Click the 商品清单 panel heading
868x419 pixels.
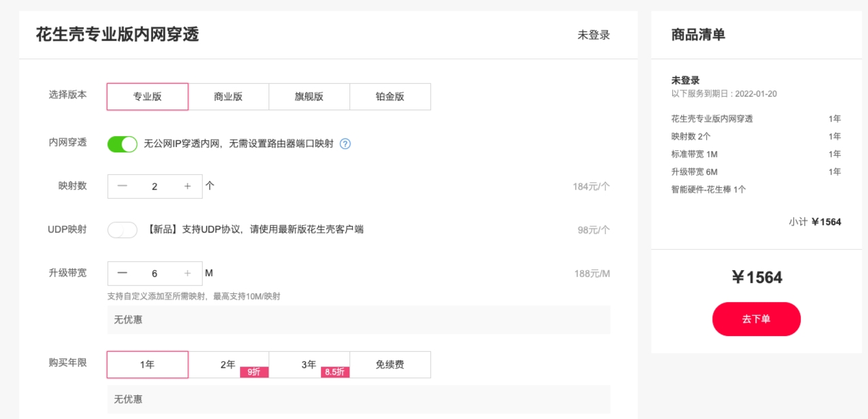(x=698, y=35)
